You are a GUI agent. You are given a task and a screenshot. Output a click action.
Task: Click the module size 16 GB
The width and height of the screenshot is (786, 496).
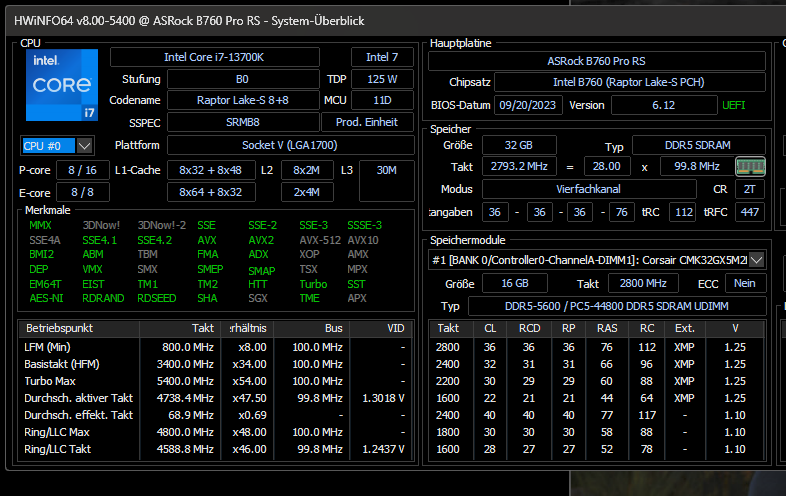pos(515,284)
